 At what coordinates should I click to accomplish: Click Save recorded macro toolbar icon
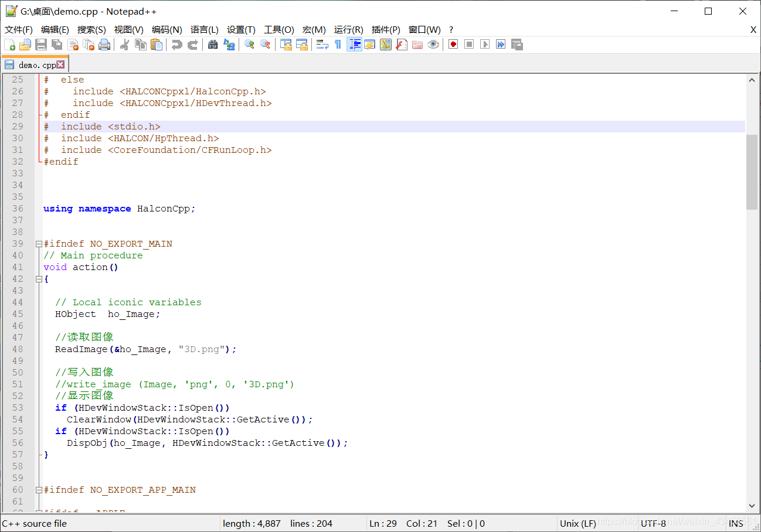pos(517,45)
